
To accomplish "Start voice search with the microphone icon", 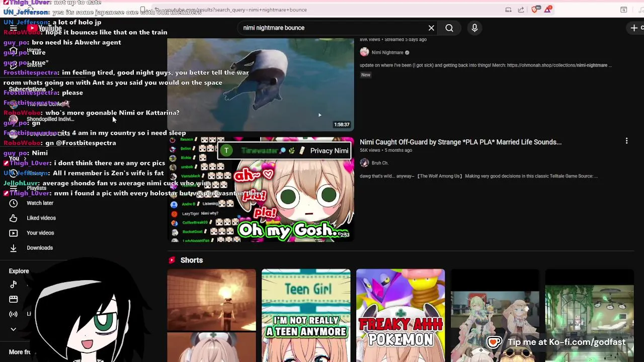I will point(474,28).
